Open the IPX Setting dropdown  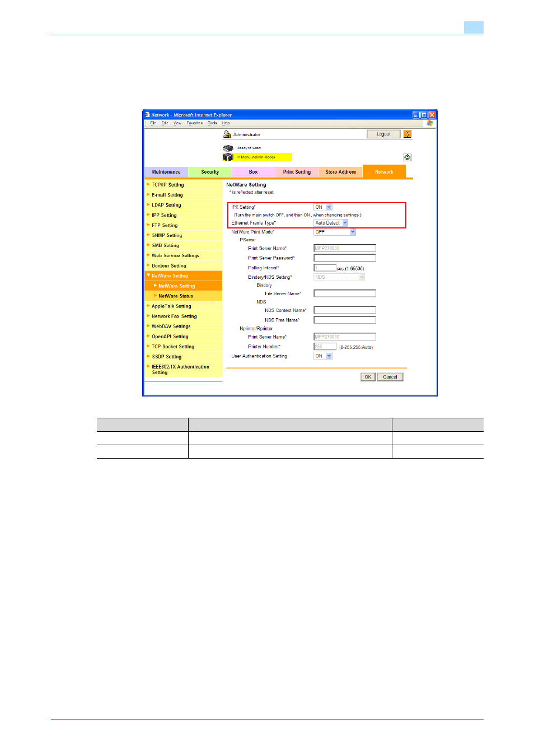[323, 207]
